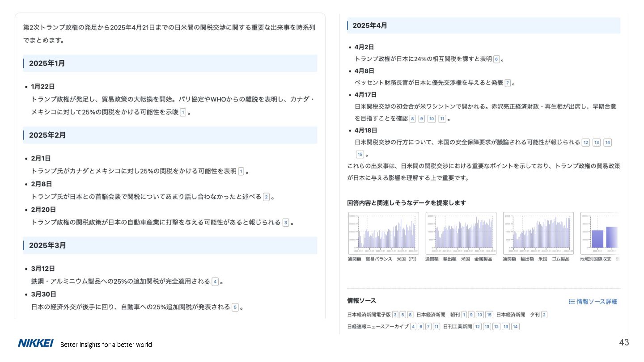Click the 4月17日 date label
This screenshot has width=644, height=362.
366,95
